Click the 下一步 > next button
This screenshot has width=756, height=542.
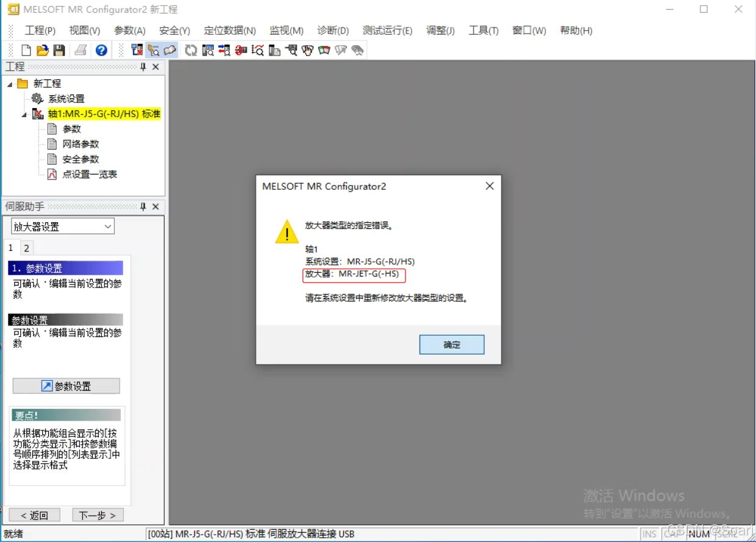click(x=98, y=515)
